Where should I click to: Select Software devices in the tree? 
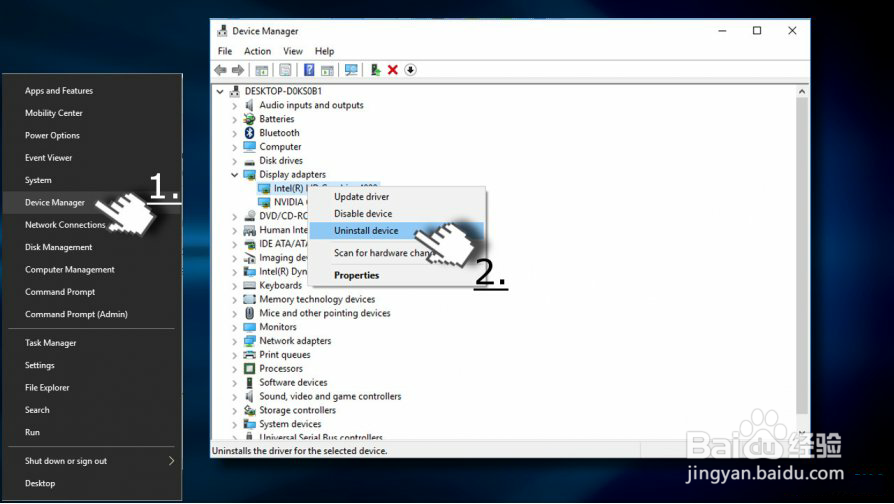(x=293, y=383)
